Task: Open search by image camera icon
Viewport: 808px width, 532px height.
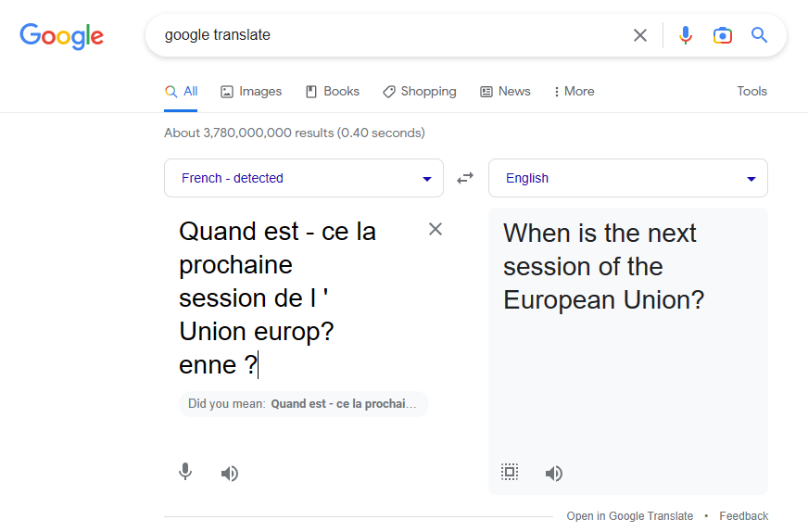Action: click(x=723, y=35)
